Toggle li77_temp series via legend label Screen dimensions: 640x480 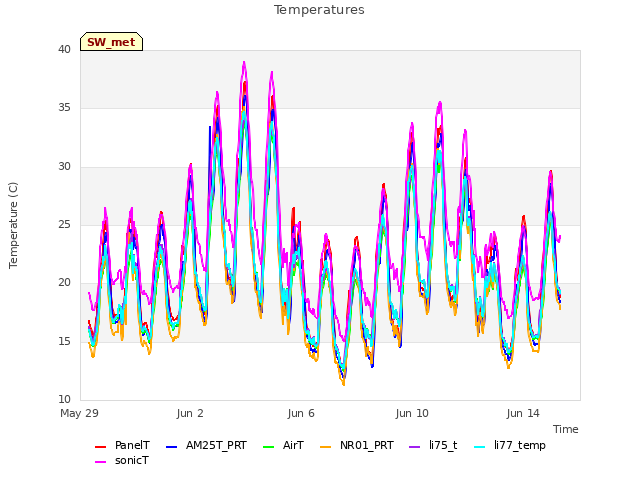click(x=520, y=445)
